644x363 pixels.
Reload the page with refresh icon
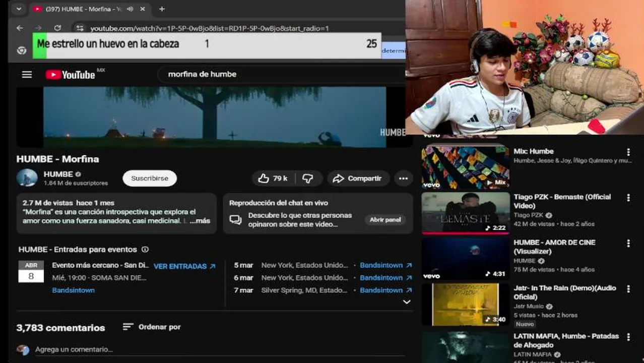pos(57,28)
